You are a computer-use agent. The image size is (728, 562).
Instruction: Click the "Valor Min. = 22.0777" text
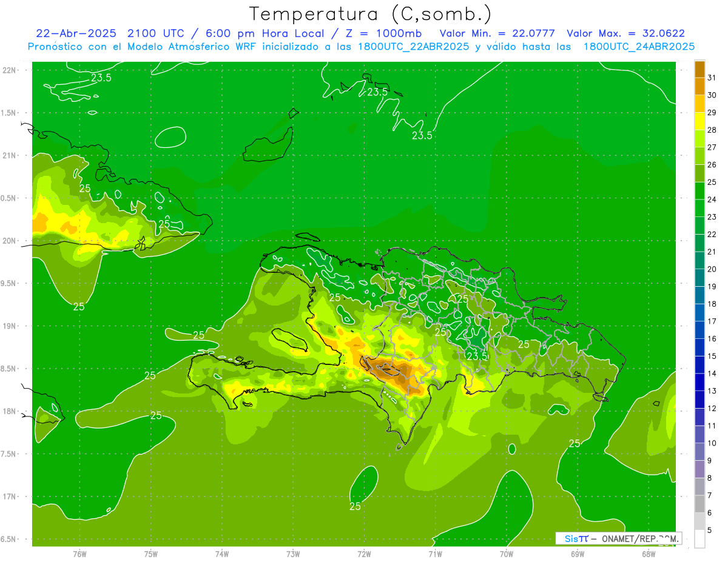click(x=496, y=33)
